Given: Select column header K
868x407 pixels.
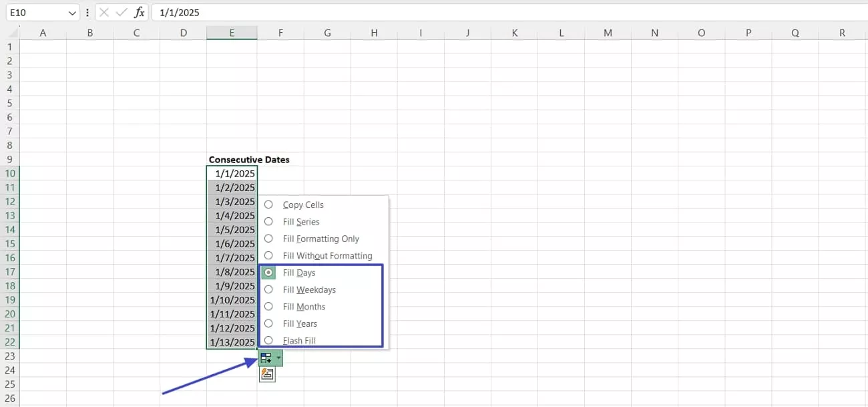Looking at the screenshot, I should (x=514, y=32).
